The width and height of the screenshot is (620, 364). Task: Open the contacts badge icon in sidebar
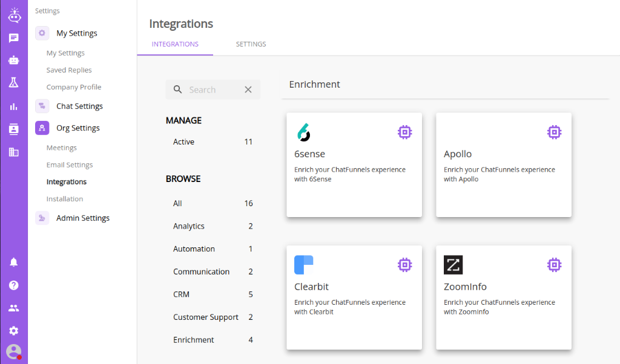[14, 129]
